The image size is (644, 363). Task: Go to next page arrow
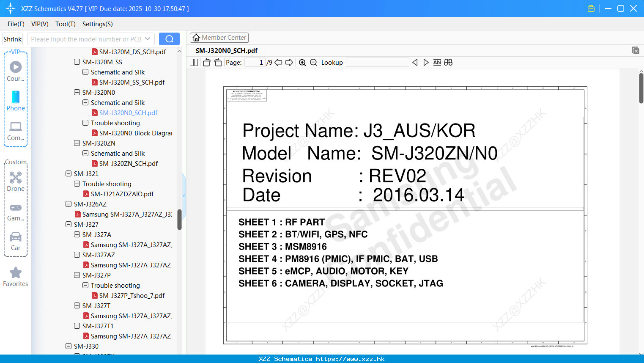(289, 62)
